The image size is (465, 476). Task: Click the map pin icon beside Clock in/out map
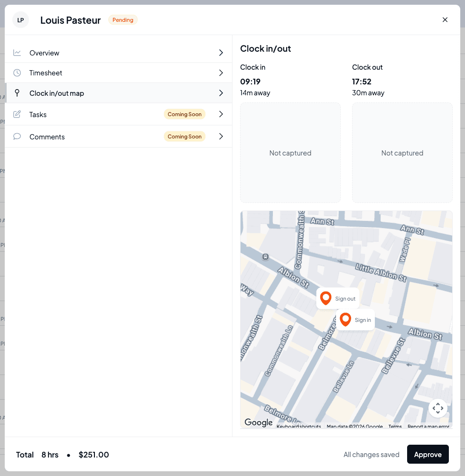point(17,93)
